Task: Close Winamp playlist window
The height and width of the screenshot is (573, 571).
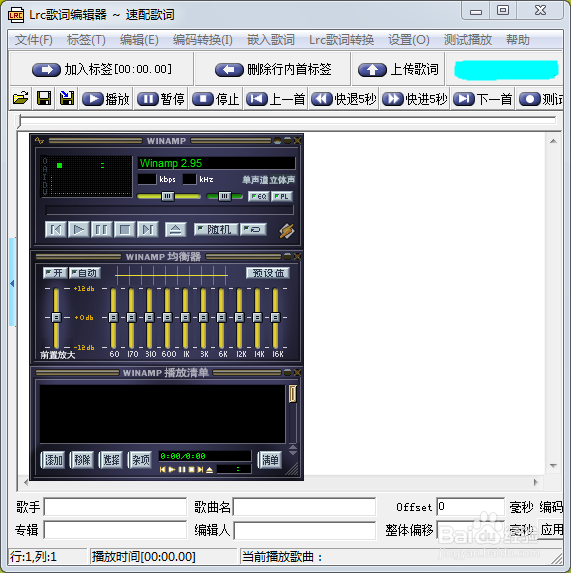Action: point(297,372)
